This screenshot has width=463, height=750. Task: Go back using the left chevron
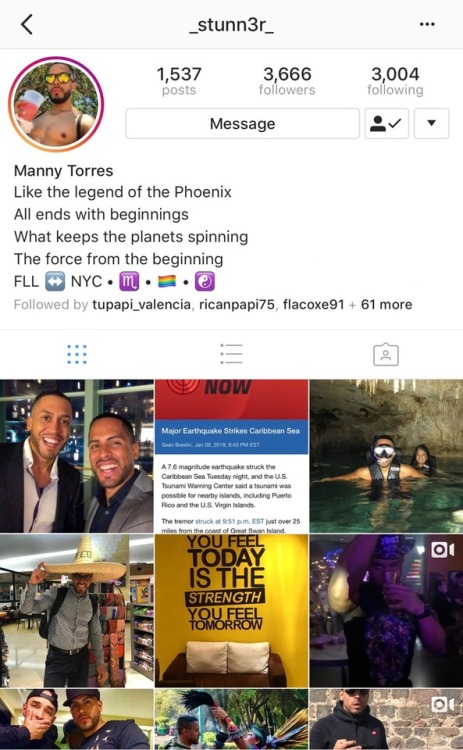click(27, 24)
